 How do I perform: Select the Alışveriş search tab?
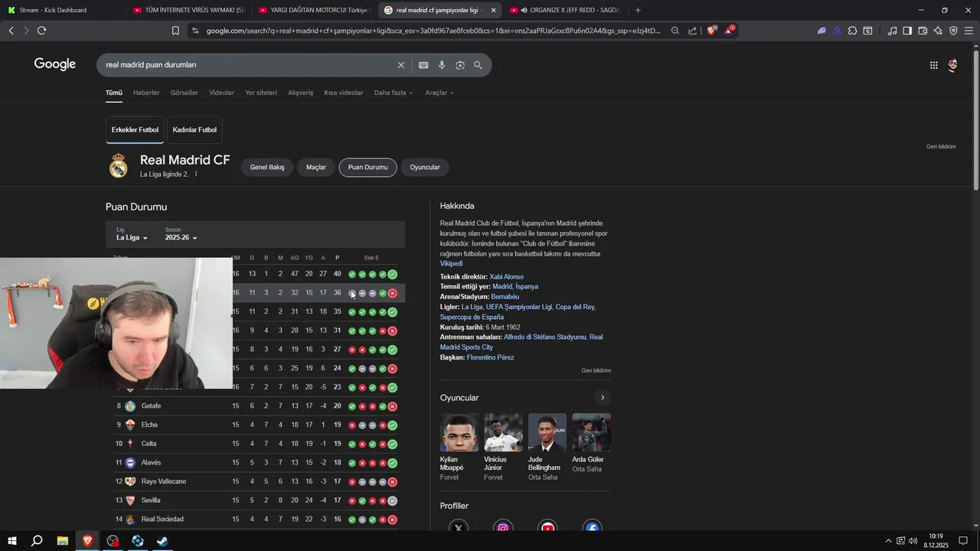click(x=301, y=93)
